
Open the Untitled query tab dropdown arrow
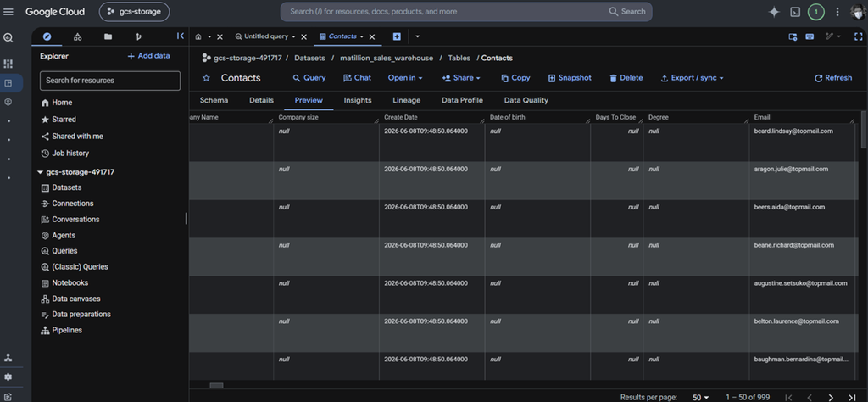coord(293,37)
